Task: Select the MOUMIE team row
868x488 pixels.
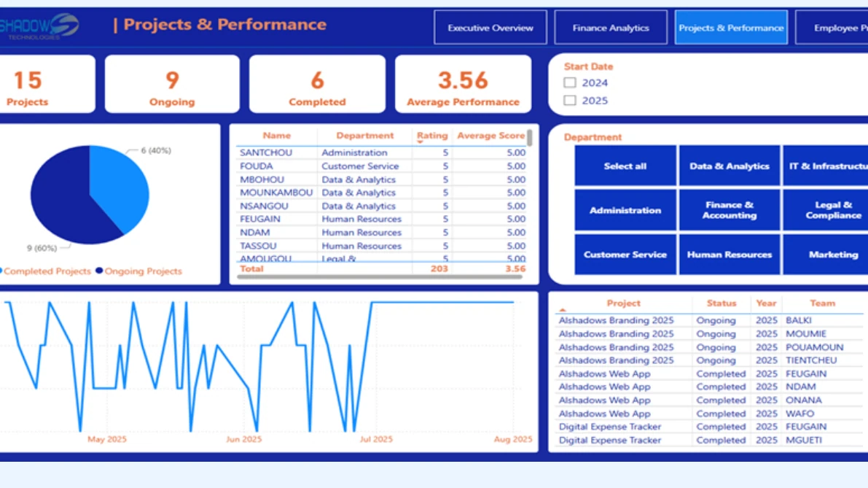Action: (711, 334)
